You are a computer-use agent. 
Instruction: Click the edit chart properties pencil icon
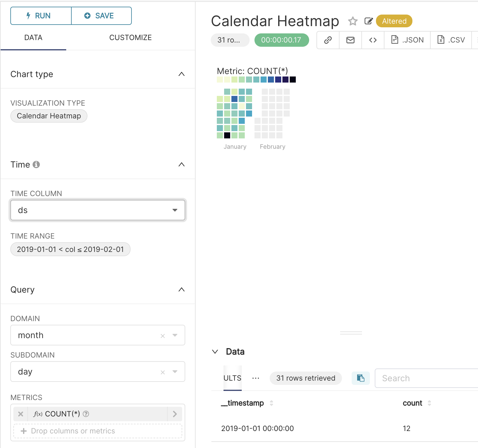[x=368, y=21]
